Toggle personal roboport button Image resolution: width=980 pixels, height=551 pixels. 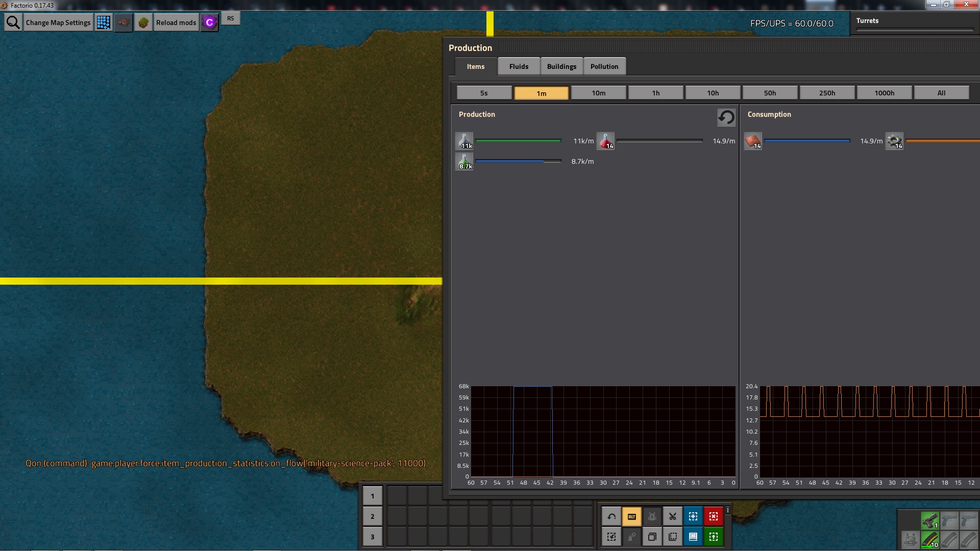[652, 516]
